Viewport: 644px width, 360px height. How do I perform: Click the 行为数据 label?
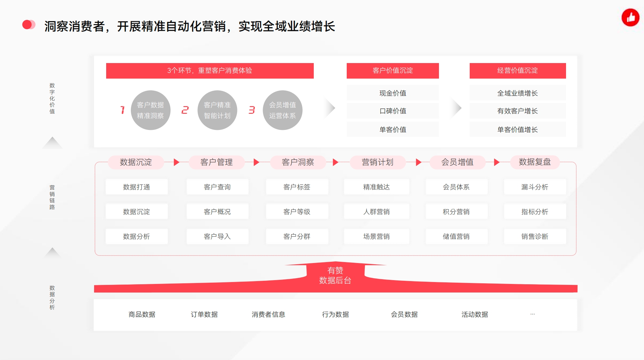tap(336, 314)
